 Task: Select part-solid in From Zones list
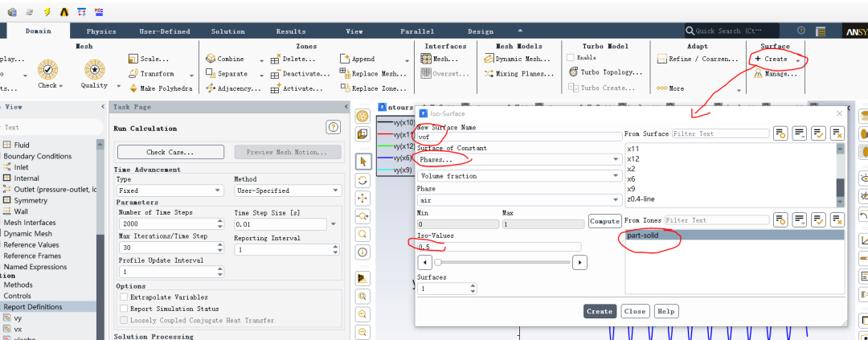[x=734, y=236]
